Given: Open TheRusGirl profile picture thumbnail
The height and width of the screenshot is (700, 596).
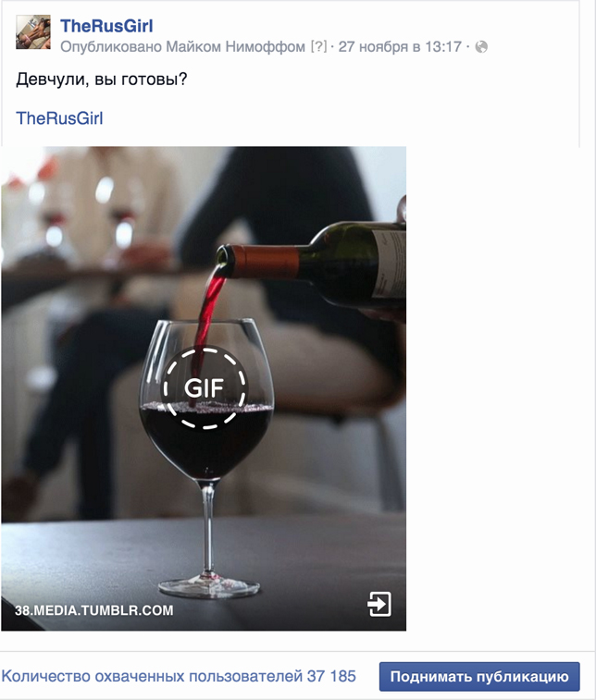Looking at the screenshot, I should [x=33, y=31].
